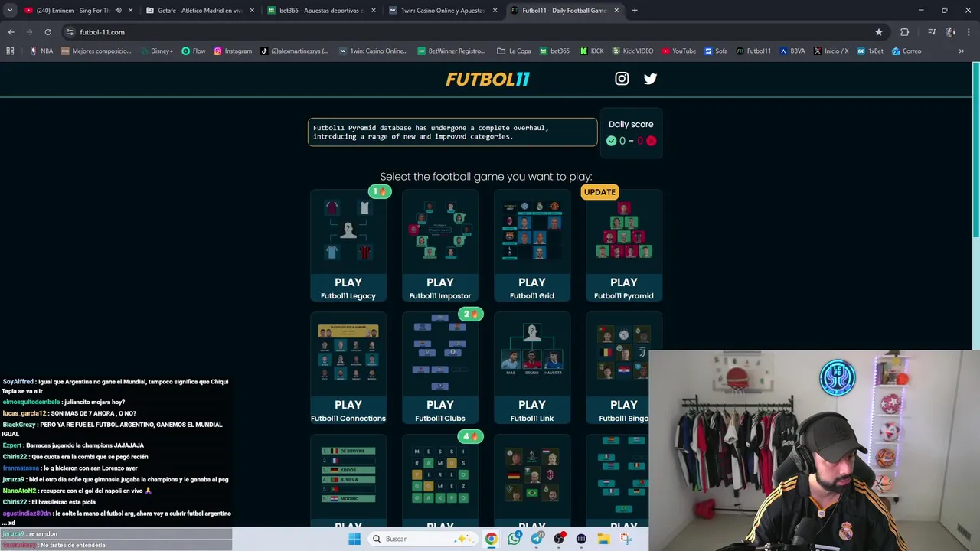Image resolution: width=980 pixels, height=551 pixels.
Task: Open YouTube bookmark
Action: pyautogui.click(x=679, y=51)
